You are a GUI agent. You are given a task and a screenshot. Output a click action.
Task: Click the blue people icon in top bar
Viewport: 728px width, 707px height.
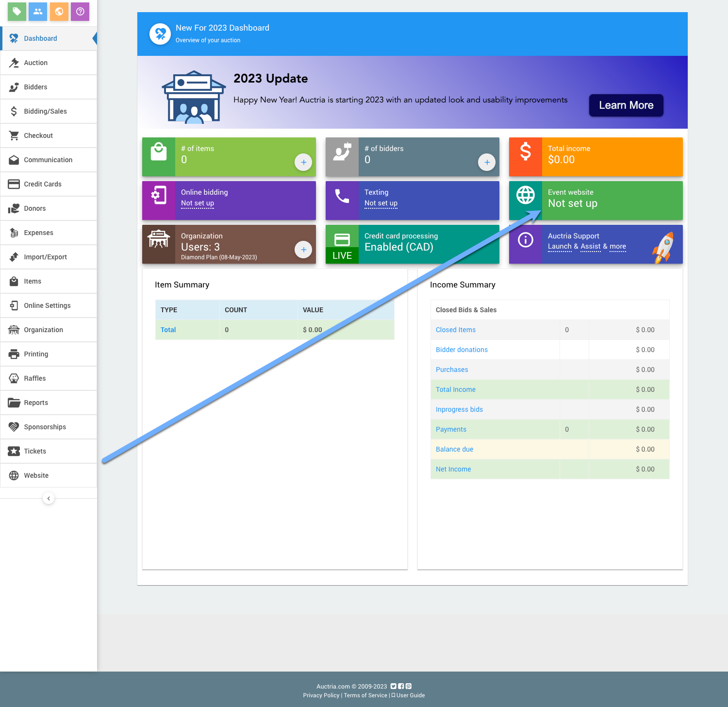click(x=38, y=11)
